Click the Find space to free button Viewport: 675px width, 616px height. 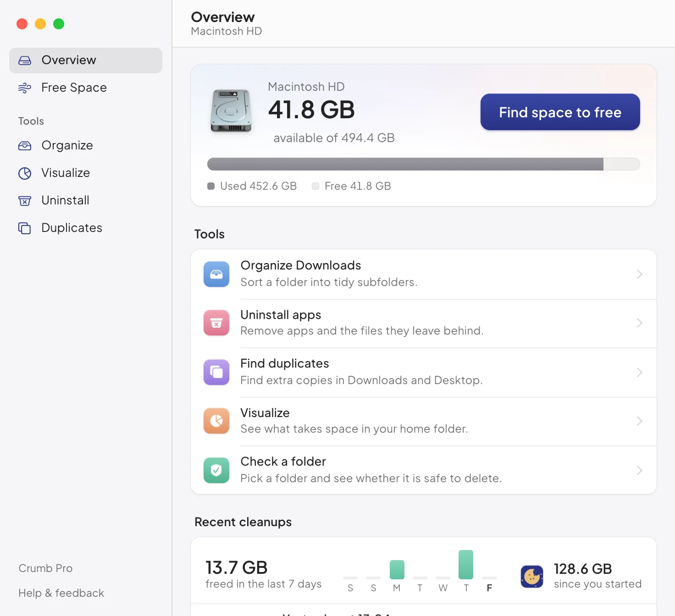pos(560,112)
